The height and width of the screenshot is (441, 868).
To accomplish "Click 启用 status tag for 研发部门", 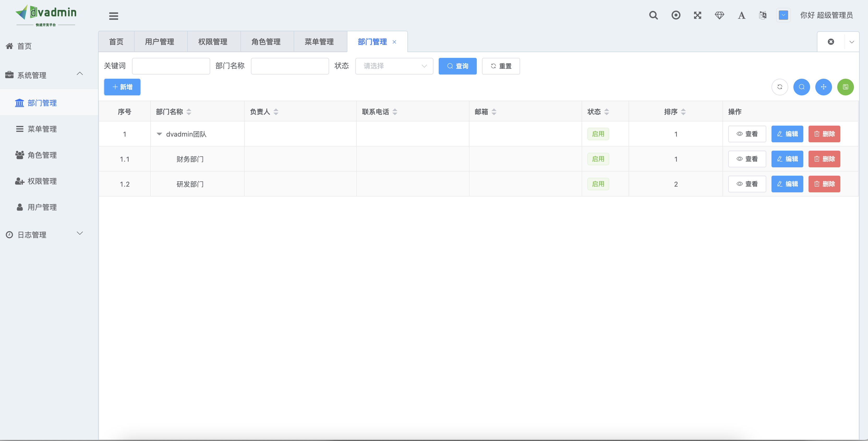I will pyautogui.click(x=598, y=184).
